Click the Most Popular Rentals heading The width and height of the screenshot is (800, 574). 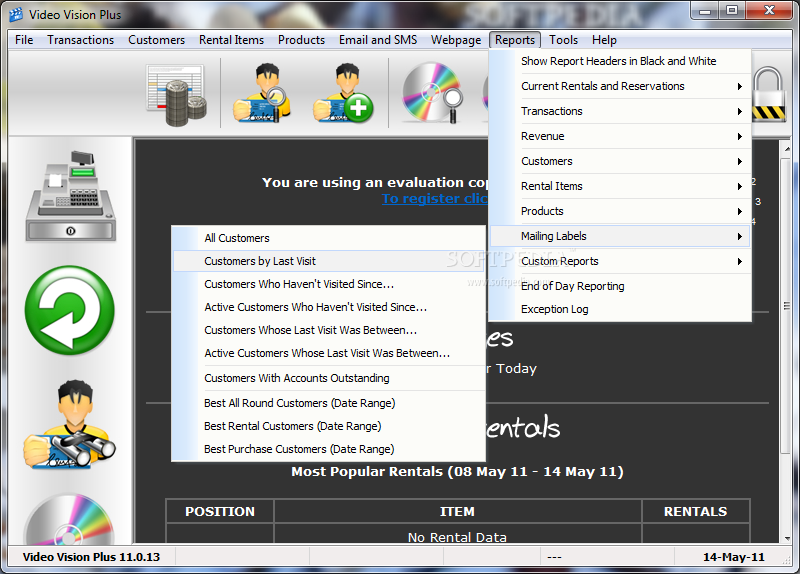457,471
